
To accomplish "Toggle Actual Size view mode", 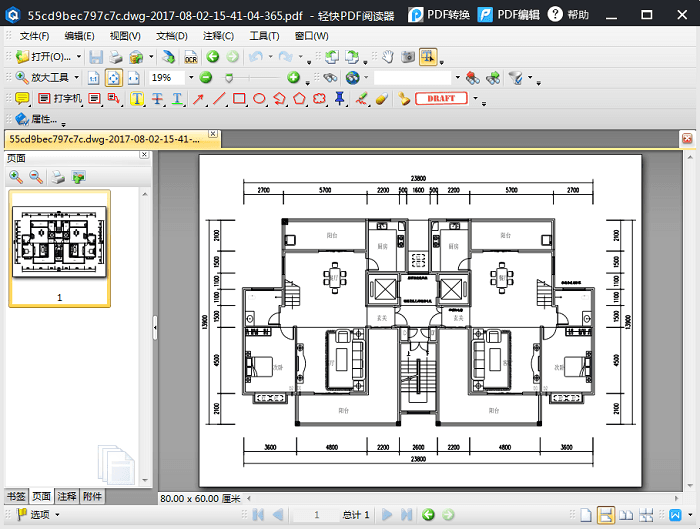I will (93, 78).
